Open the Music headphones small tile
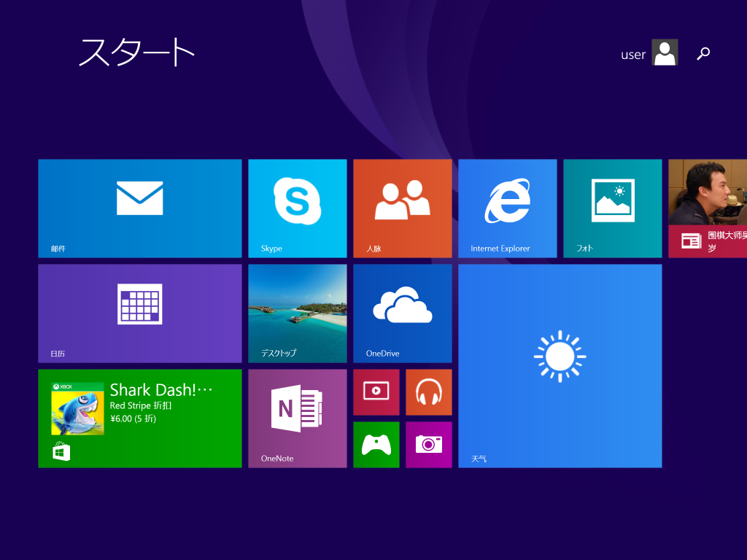Viewport: 747px width, 560px height. click(429, 392)
